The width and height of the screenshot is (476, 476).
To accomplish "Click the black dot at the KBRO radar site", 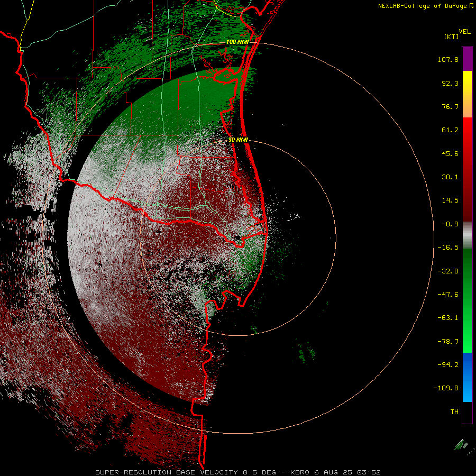I will click(238, 237).
